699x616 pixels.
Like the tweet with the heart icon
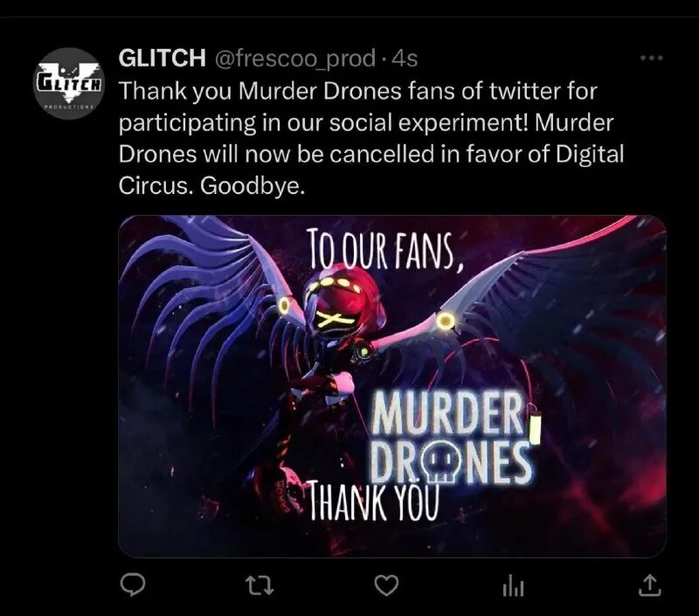[x=386, y=585]
